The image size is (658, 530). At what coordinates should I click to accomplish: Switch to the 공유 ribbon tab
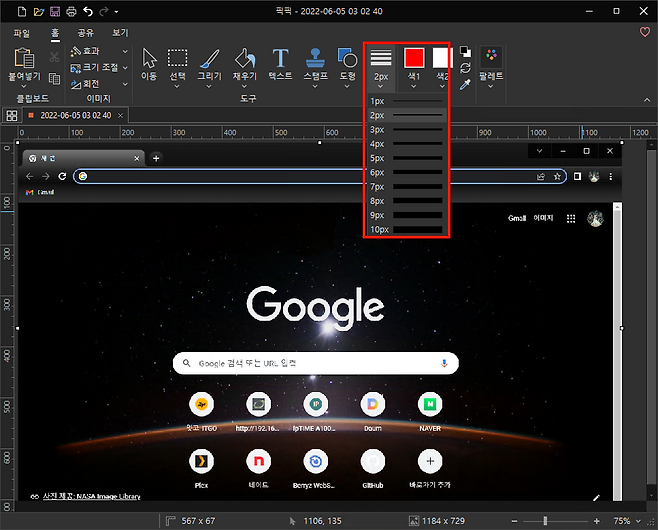click(86, 33)
